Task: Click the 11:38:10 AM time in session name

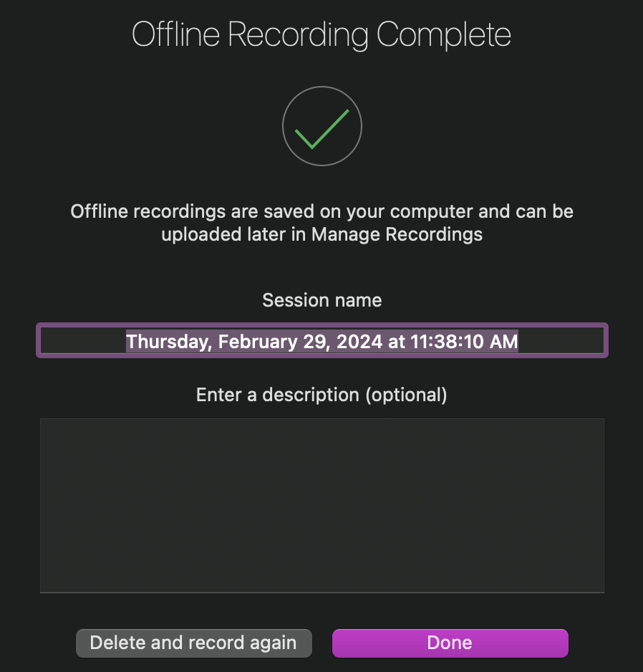Action: (x=463, y=341)
